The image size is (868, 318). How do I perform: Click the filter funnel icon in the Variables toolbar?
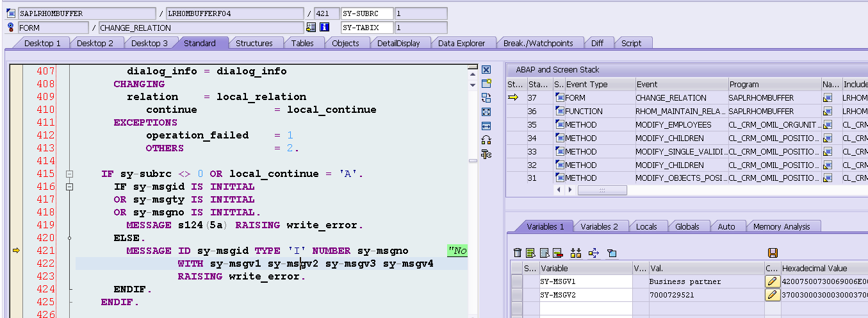[611, 253]
